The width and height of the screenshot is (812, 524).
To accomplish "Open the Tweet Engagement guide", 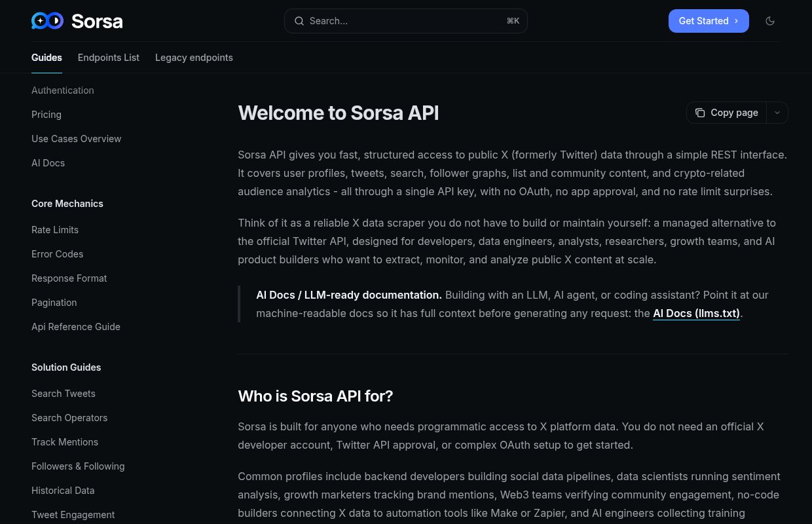I will click(73, 515).
